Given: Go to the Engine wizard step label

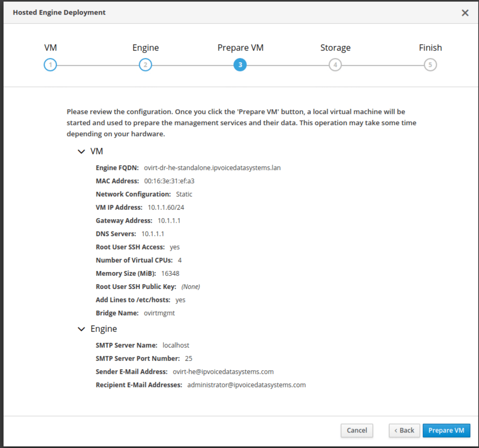Looking at the screenshot, I should coord(146,48).
